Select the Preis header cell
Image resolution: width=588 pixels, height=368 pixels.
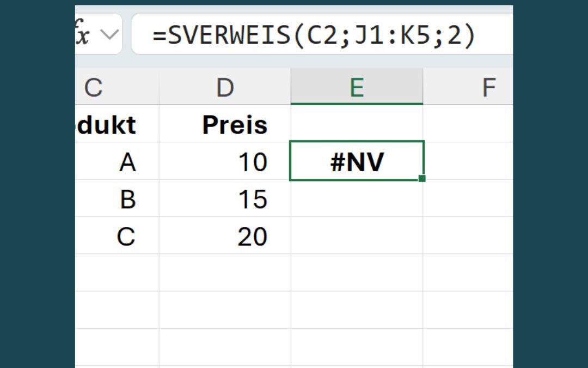(x=225, y=124)
